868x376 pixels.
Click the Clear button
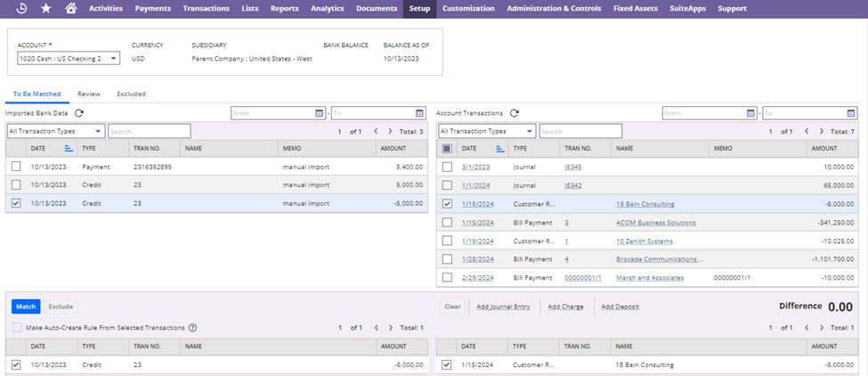[452, 307]
